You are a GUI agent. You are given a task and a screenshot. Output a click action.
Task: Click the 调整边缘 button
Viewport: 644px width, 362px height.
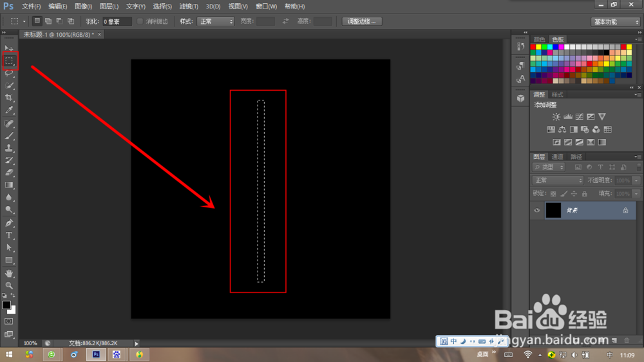(x=362, y=21)
